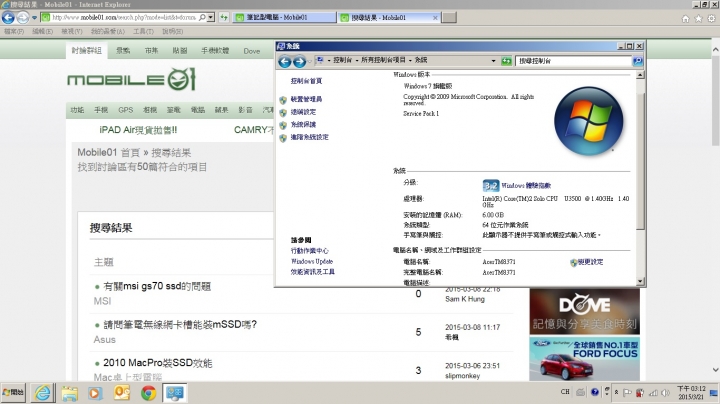720x404 pixels.
Task: Click 開始 Start button on taskbar
Action: click(x=13, y=393)
